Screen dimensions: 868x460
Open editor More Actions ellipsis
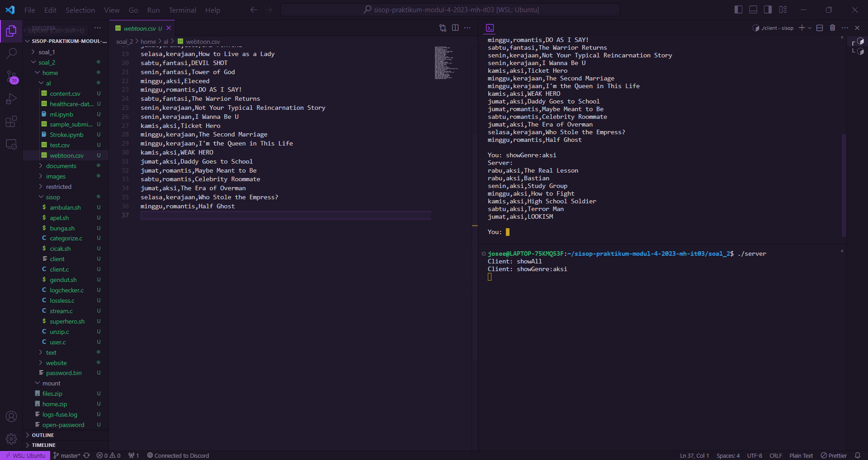(467, 28)
